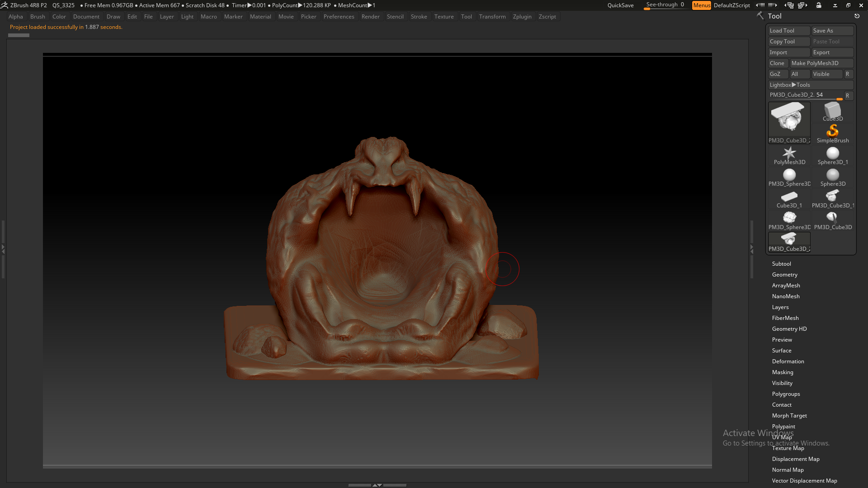
Task: Toggle the orange Menus button
Action: pos(702,5)
